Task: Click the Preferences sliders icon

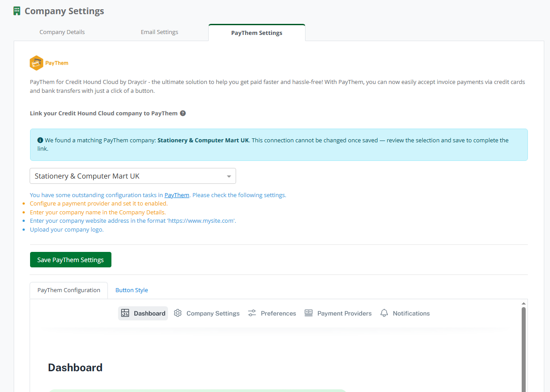Action: click(252, 313)
